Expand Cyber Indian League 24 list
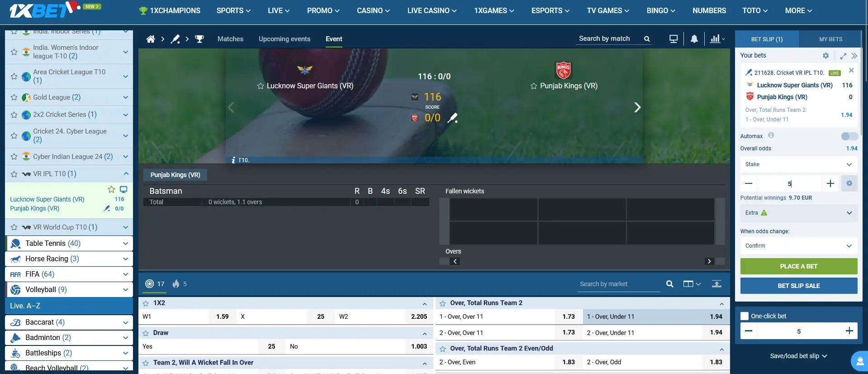Screen dimensions: 868x374 tap(126, 157)
